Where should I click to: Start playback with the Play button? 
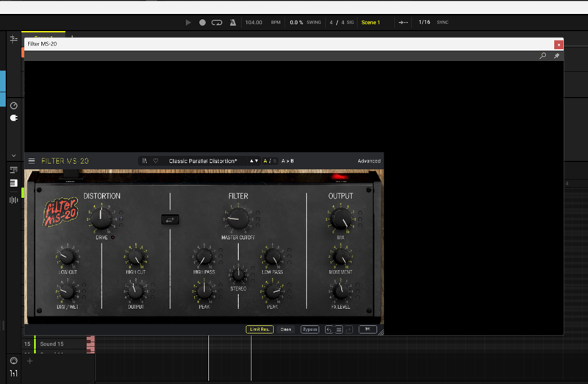(188, 23)
